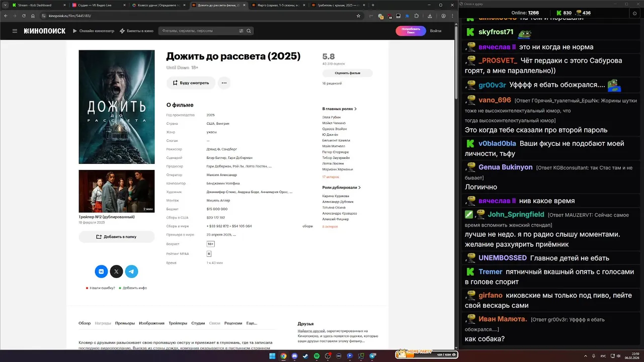Open Telegram from the taskbar
The width and height of the screenshot is (644, 362).
373,356
